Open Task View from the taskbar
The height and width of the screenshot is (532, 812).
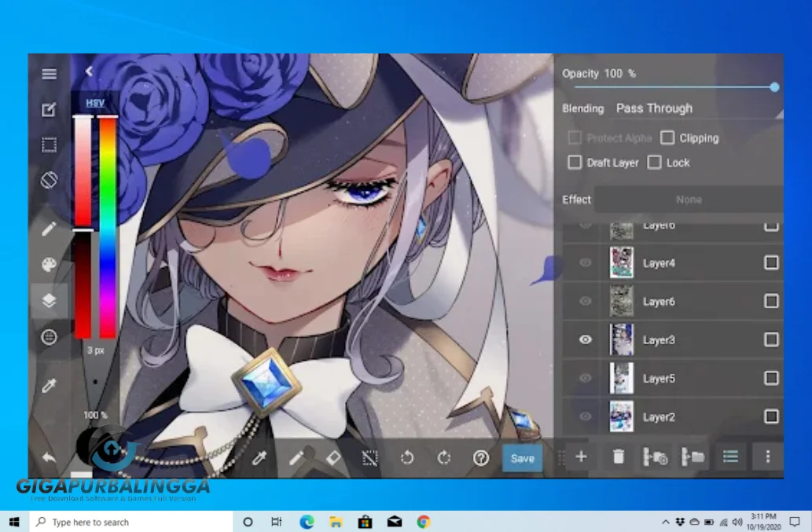277,522
